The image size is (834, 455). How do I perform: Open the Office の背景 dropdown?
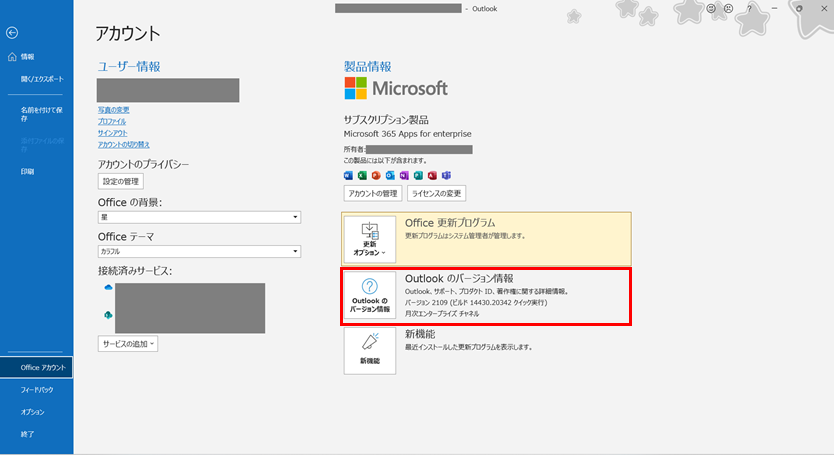[199, 217]
